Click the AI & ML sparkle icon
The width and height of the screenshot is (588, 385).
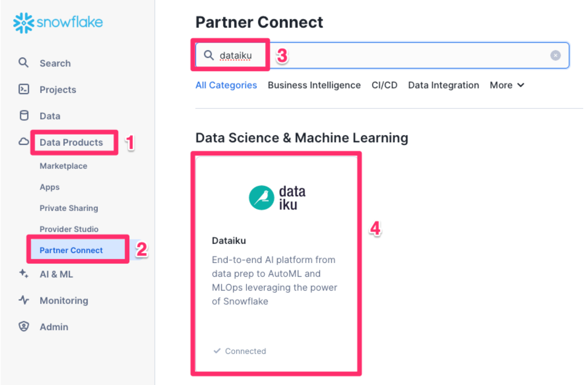pyautogui.click(x=24, y=274)
